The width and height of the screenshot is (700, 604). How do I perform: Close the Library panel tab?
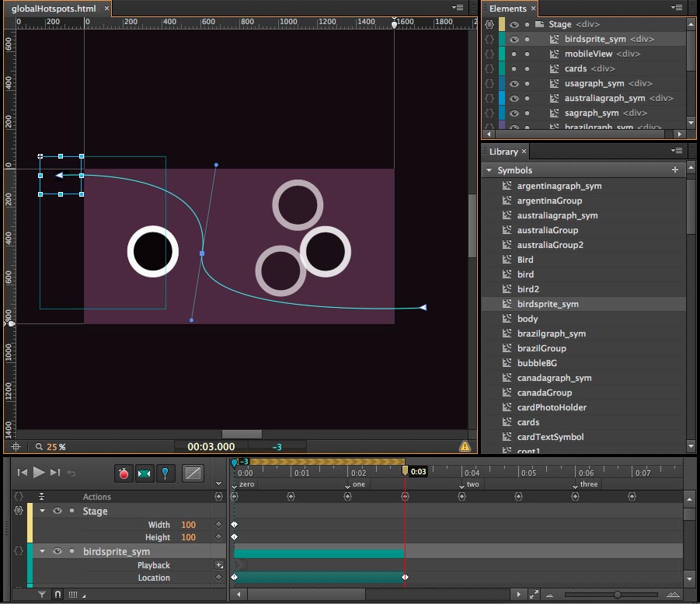(524, 152)
